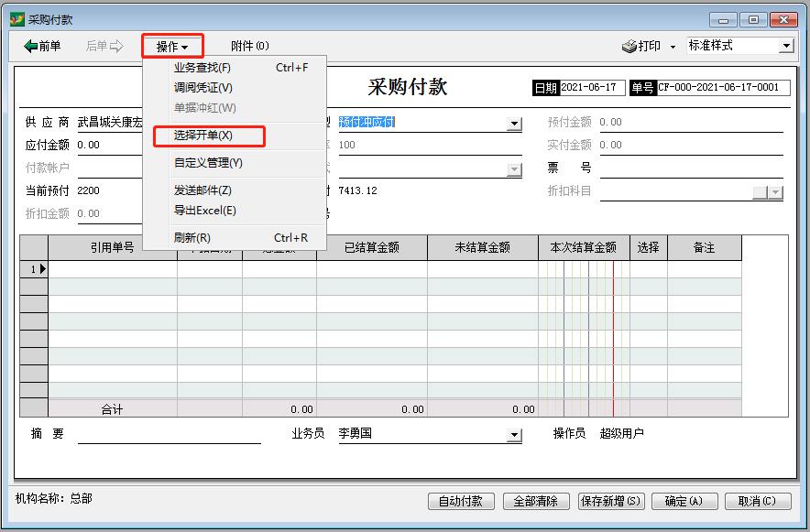Click the 折扣金额 field
The height and width of the screenshot is (532, 810).
click(110, 213)
